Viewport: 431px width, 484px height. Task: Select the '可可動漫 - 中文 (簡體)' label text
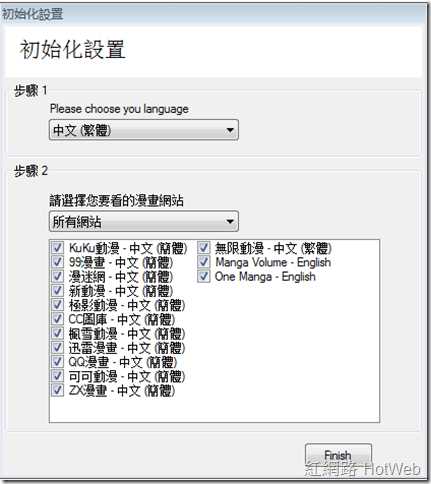(x=127, y=377)
